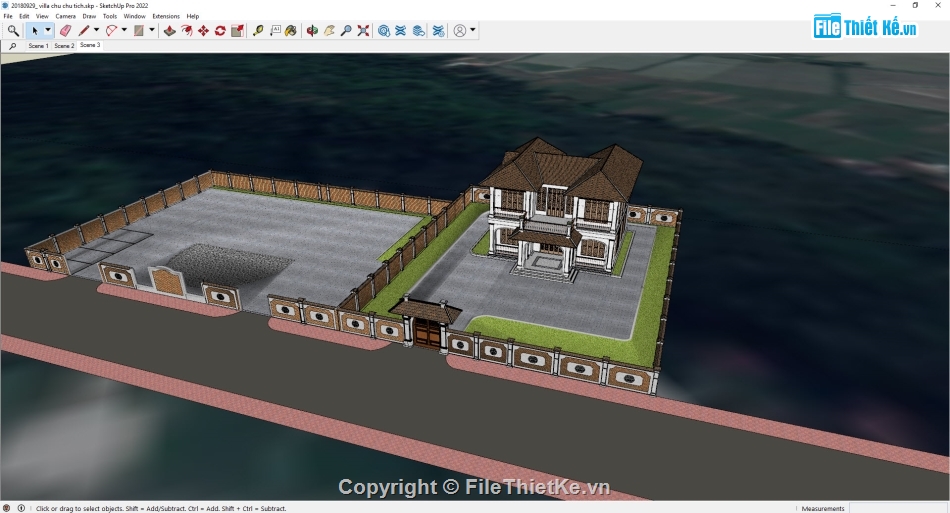Screen dimensions: 950x513
Task: Switch to the Scene 1 tab
Action: click(38, 45)
